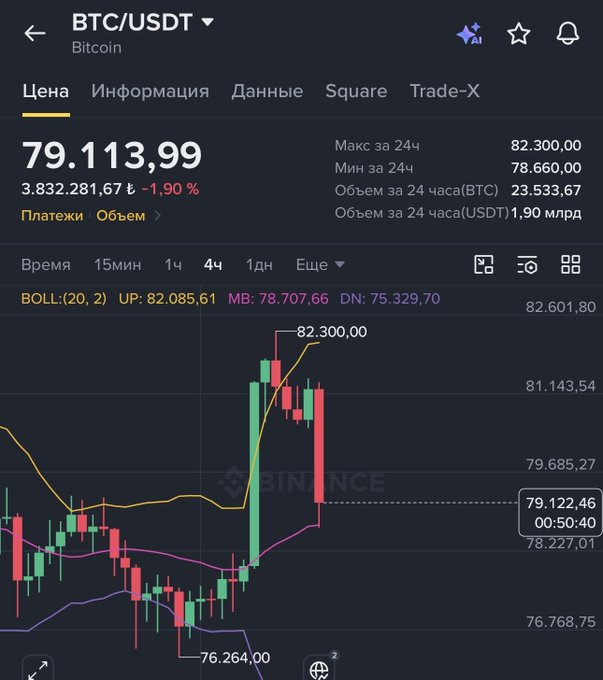
Task: Open the Данные tab
Action: pos(267,92)
